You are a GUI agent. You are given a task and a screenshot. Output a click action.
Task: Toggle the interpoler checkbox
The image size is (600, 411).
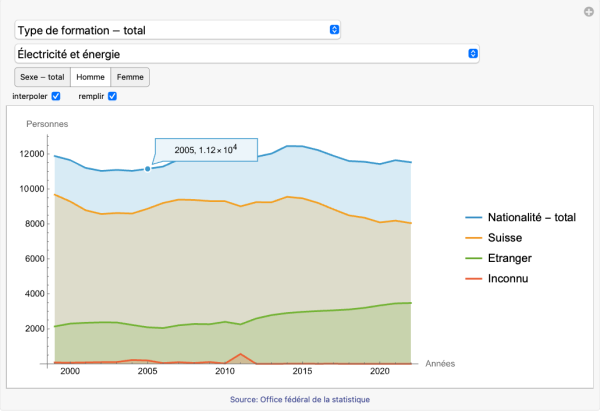(56, 96)
